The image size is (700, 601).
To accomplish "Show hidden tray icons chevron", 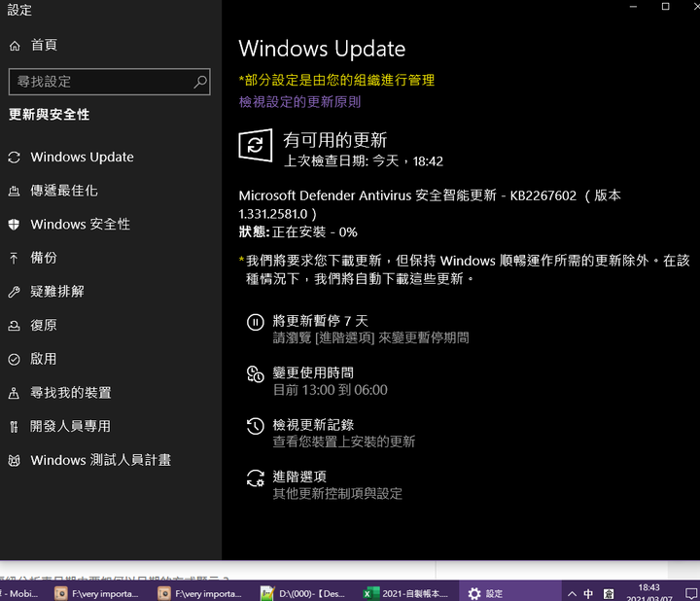I will pyautogui.click(x=572, y=594).
